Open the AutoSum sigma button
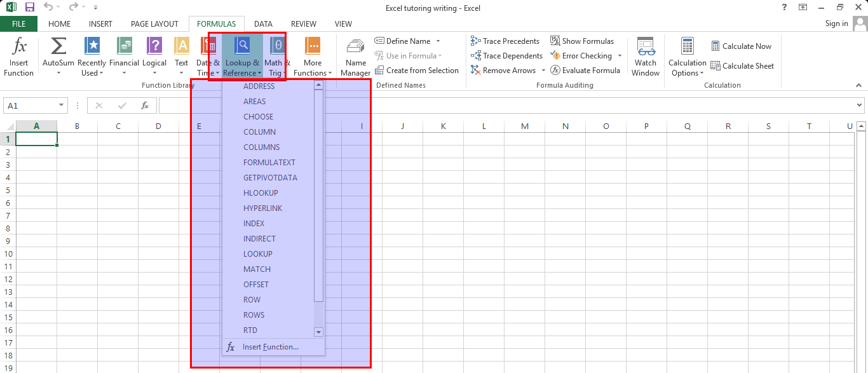This screenshot has width=868, height=373. 58,47
